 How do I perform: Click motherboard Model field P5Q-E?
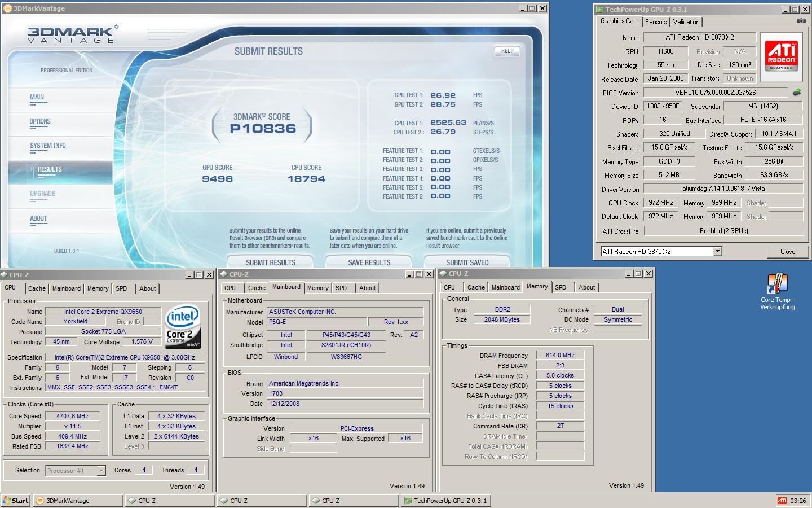(x=316, y=322)
